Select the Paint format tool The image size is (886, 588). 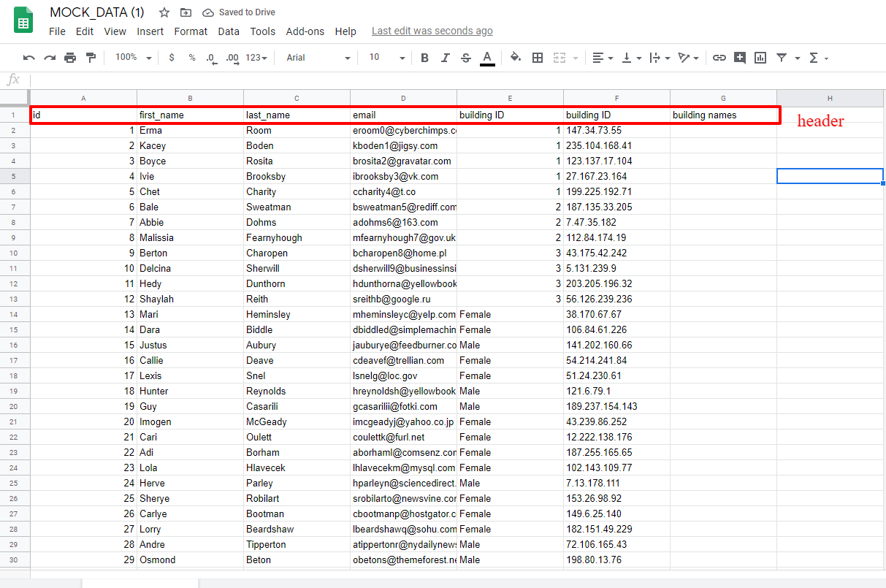click(x=91, y=58)
